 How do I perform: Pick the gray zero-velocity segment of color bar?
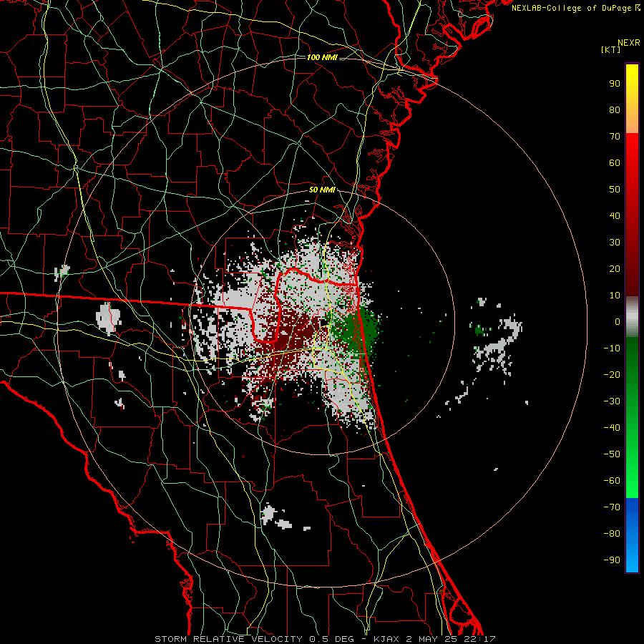[632, 317]
